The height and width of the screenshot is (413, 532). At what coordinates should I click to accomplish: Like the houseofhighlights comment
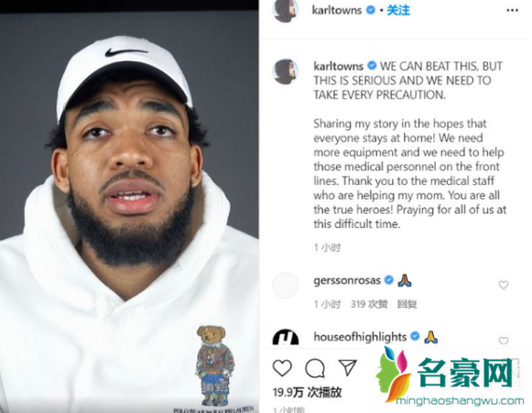[x=504, y=341]
